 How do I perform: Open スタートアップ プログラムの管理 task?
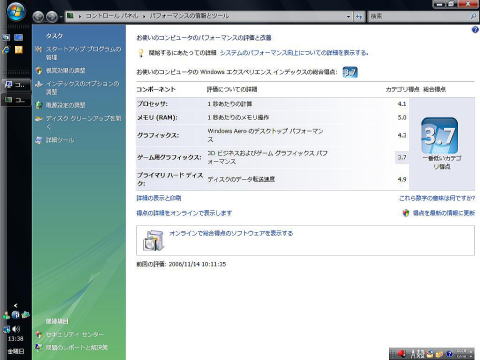(x=83, y=53)
